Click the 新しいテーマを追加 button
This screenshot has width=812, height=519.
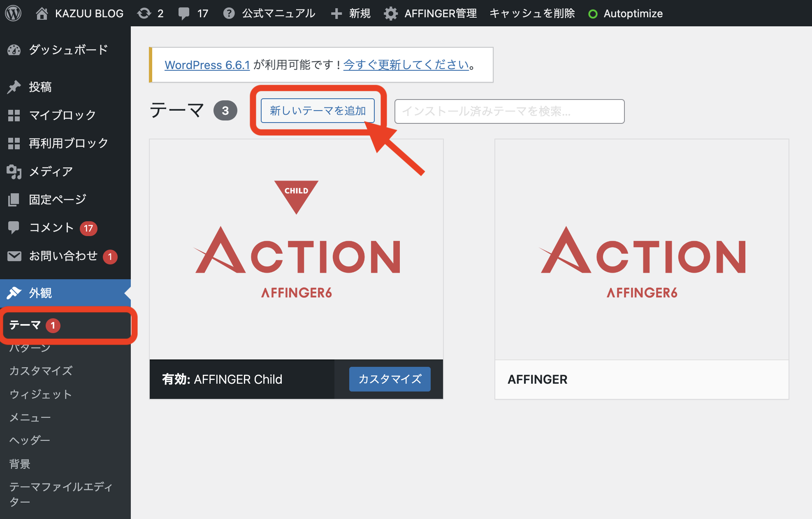click(318, 111)
